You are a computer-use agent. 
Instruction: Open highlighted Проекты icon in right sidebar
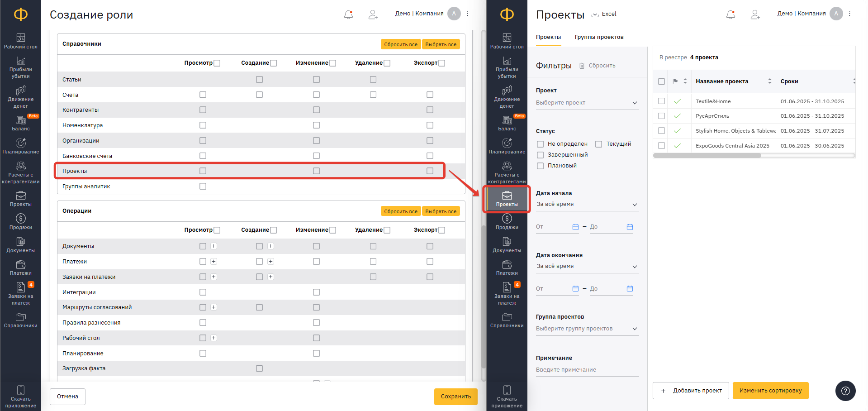(x=507, y=199)
